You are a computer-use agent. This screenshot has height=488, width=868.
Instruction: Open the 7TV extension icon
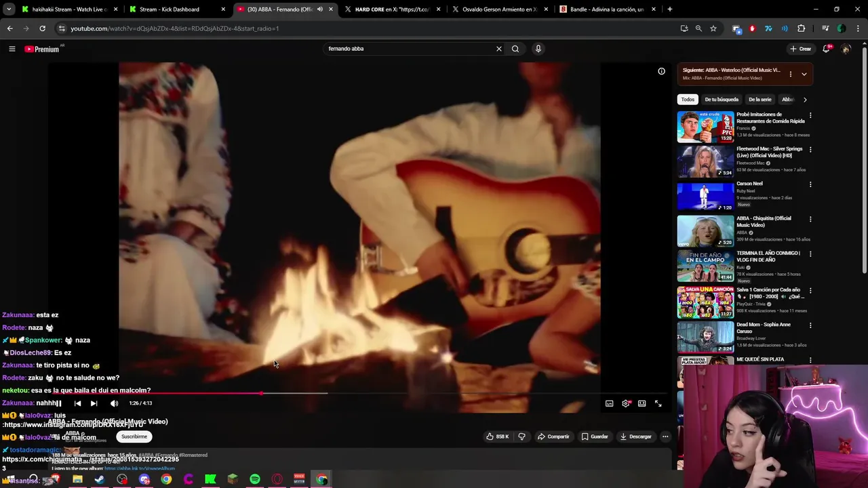(x=768, y=28)
